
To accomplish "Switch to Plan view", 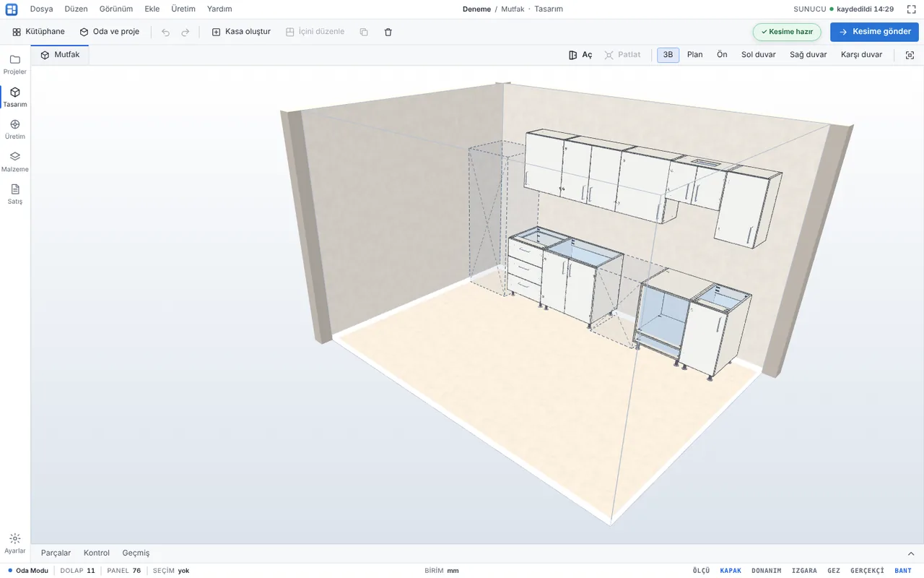I will click(x=694, y=55).
